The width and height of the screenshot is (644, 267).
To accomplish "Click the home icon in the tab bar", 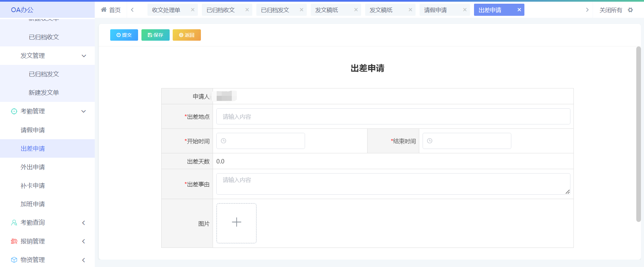I will (104, 10).
